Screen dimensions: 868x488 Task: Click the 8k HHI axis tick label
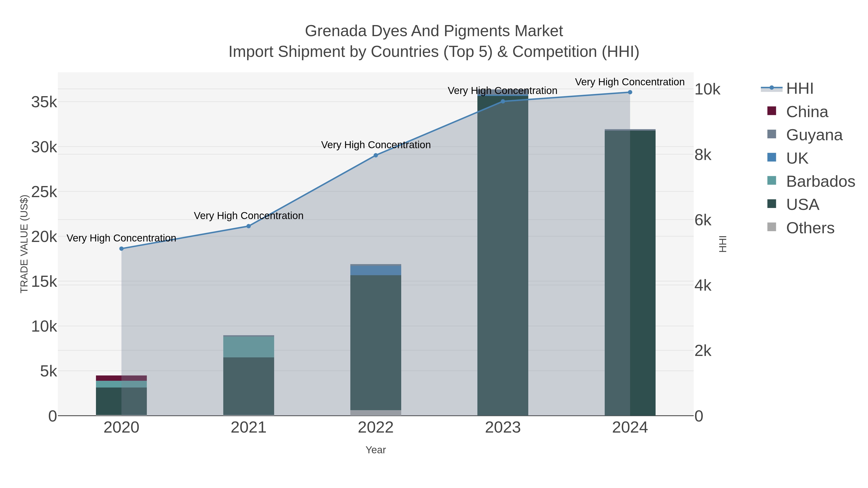[x=703, y=155]
